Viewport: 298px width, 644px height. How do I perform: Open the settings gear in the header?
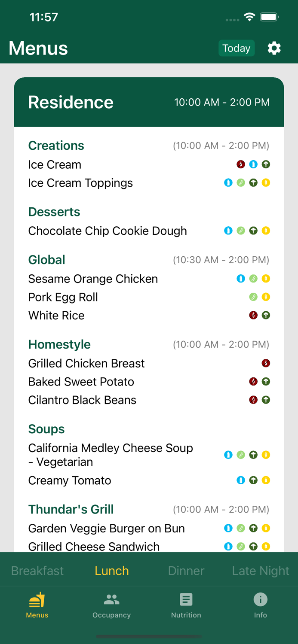(x=274, y=48)
